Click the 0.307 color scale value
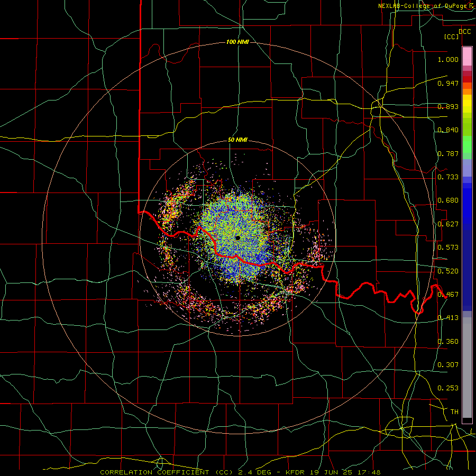 click(448, 365)
